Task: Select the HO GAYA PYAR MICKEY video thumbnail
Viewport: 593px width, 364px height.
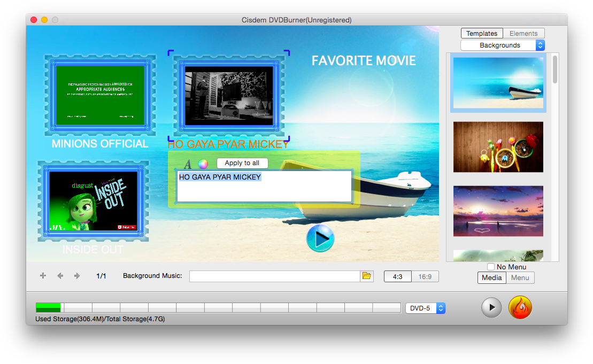Action: 229,96
